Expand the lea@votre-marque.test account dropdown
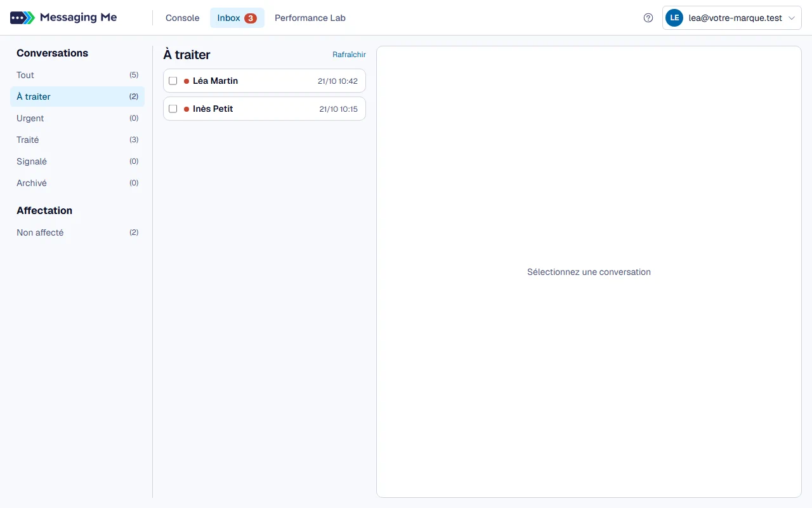The height and width of the screenshot is (508, 812). [732, 18]
